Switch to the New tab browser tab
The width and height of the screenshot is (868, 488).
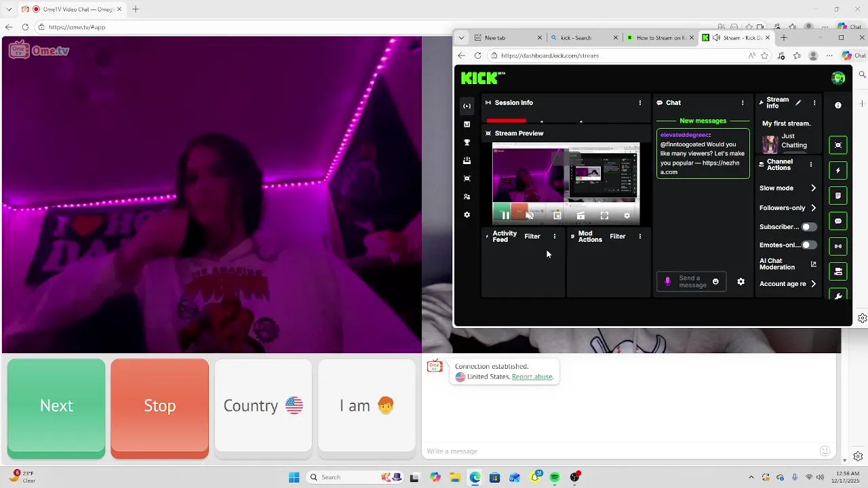point(508,38)
